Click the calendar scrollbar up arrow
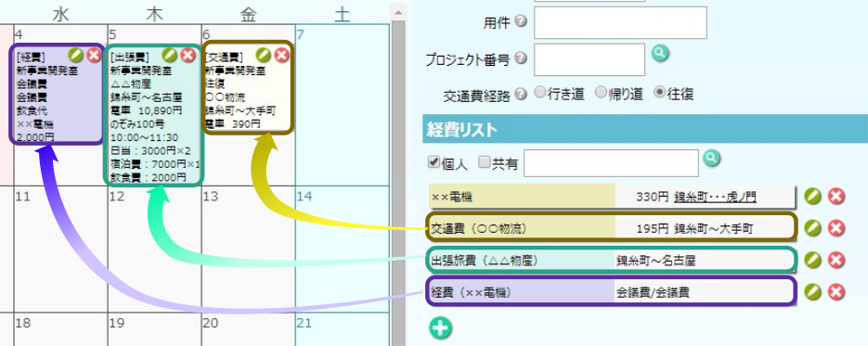The image size is (868, 346). pos(397,12)
